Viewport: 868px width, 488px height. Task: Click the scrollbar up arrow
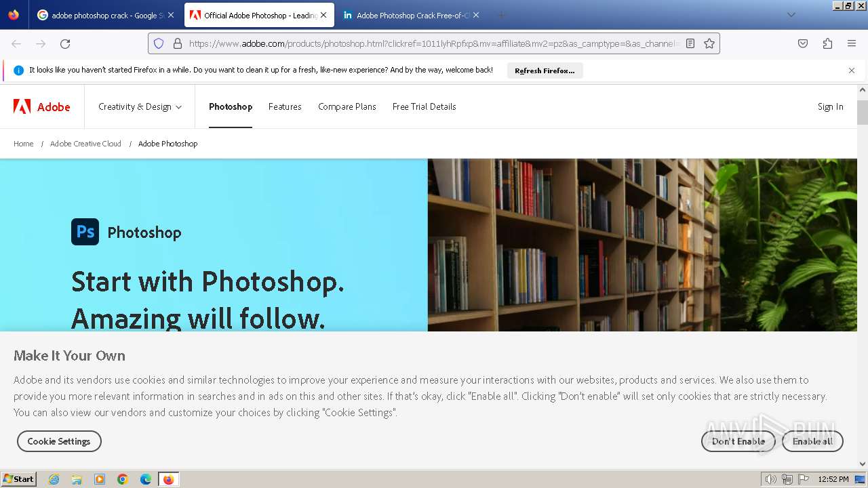tap(863, 89)
